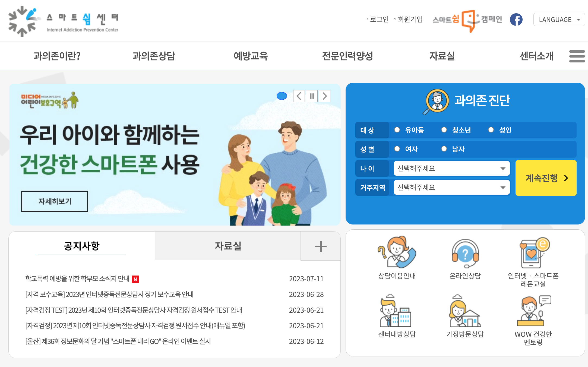Screen dimensions: 588x367
Task: Select the 유아동 target radio button
Action: (x=397, y=130)
